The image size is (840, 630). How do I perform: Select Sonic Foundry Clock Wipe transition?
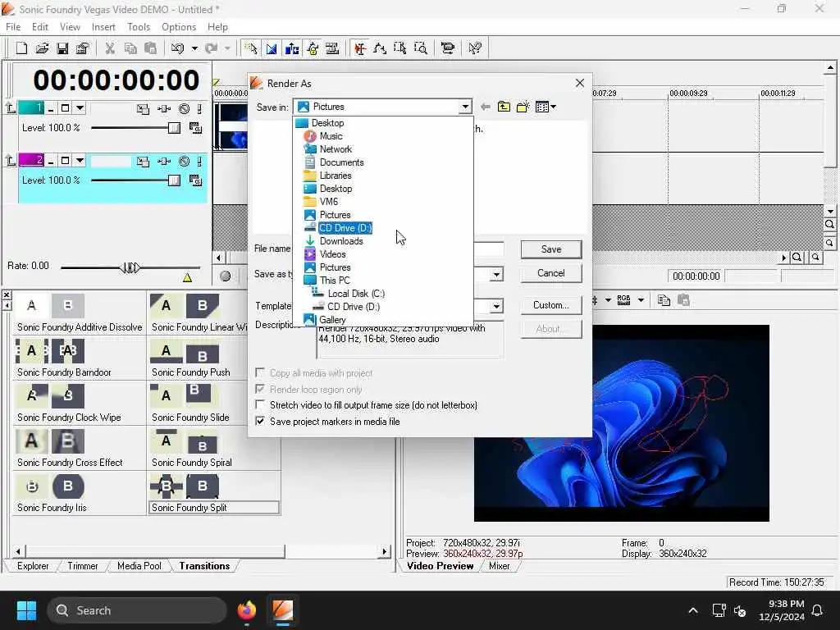click(69, 418)
